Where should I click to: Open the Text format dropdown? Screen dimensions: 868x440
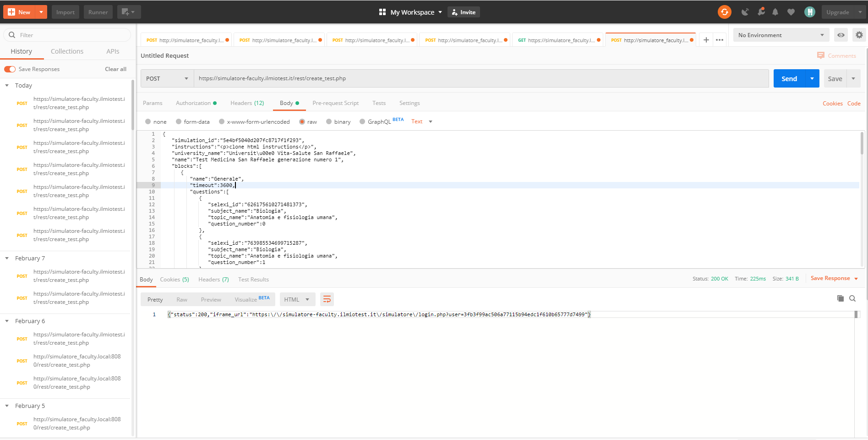click(x=422, y=121)
